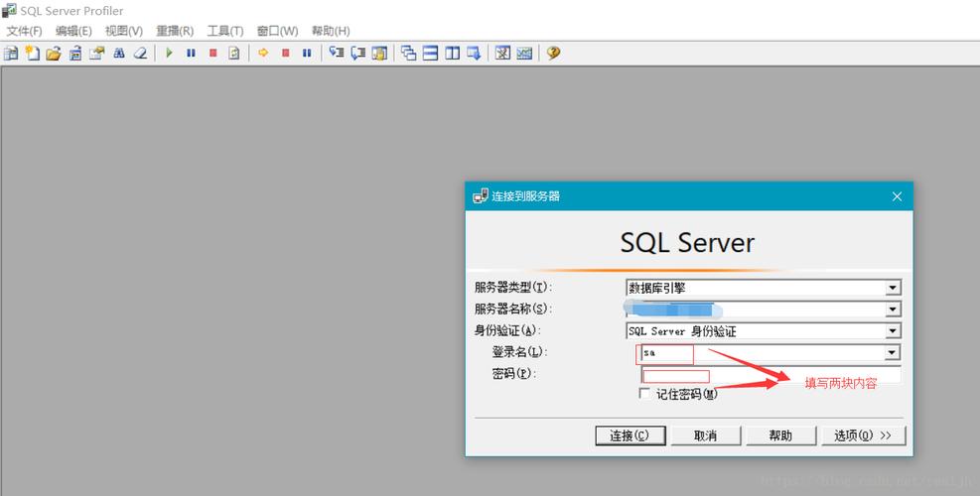This screenshot has height=496, width=980.
Task: Click the Run To Cursor icon
Action: coord(357,54)
